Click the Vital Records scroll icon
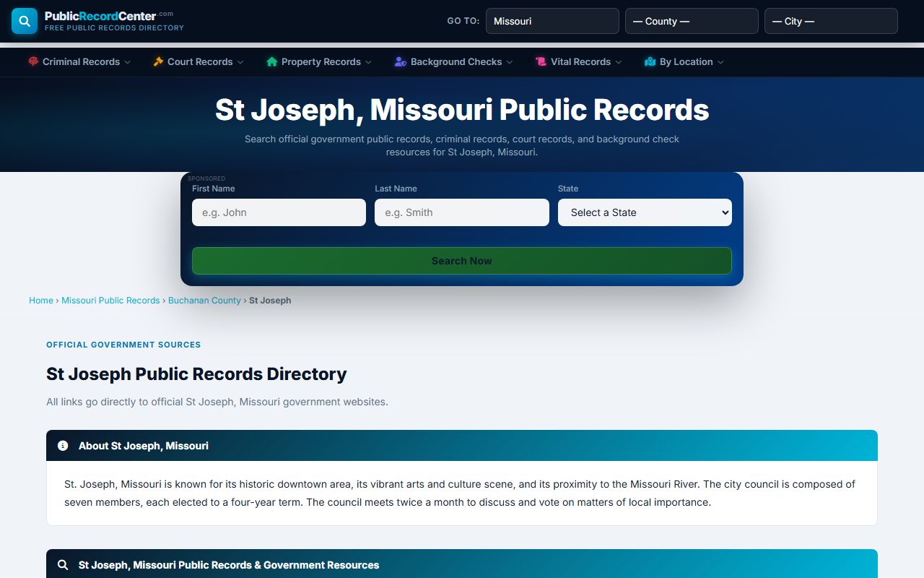 click(x=541, y=62)
